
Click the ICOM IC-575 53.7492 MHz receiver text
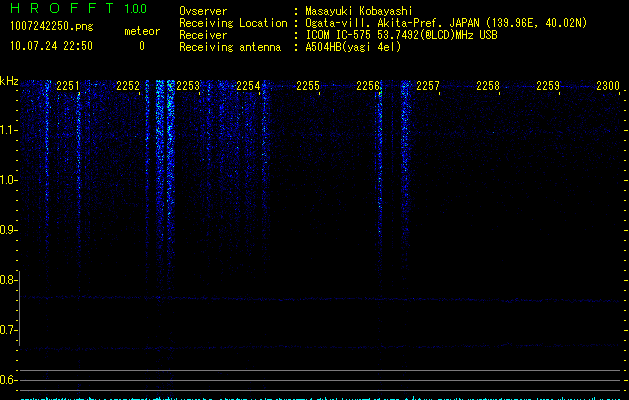tap(401, 35)
